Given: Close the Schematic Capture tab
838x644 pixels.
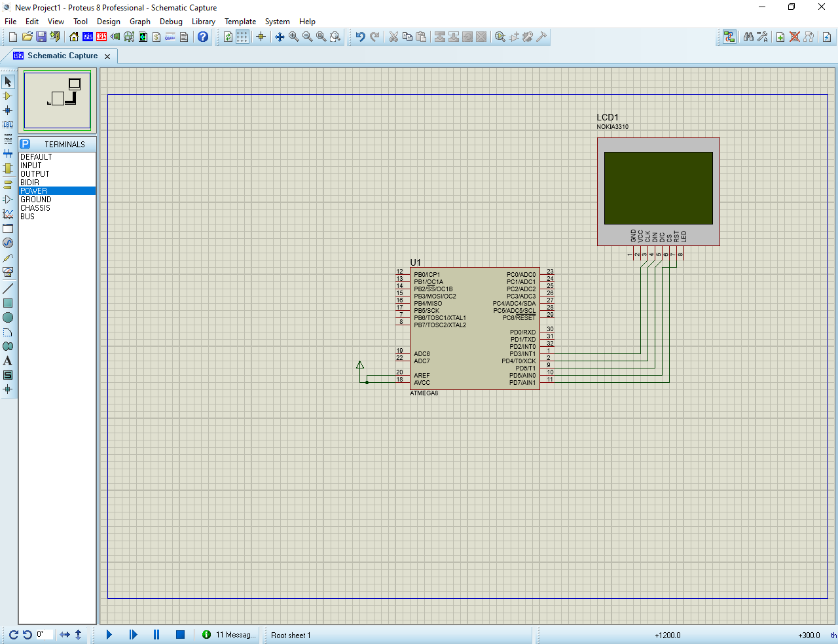Looking at the screenshot, I should pos(107,56).
